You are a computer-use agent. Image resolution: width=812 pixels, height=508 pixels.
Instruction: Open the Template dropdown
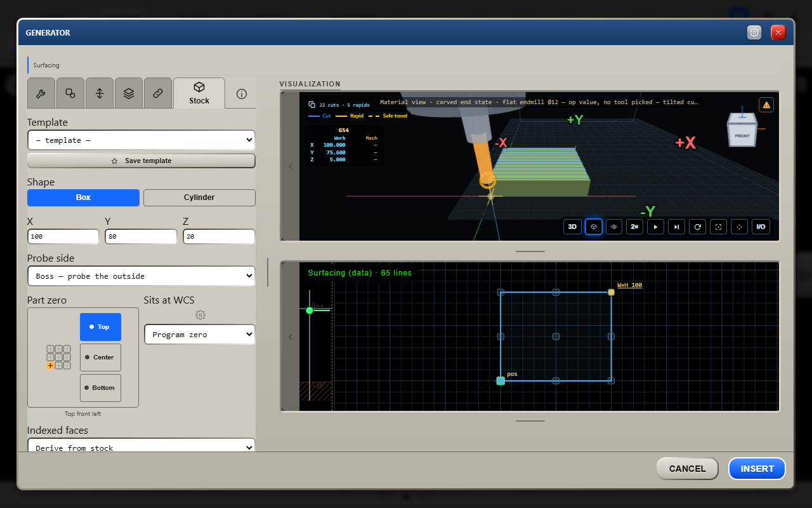tap(141, 140)
